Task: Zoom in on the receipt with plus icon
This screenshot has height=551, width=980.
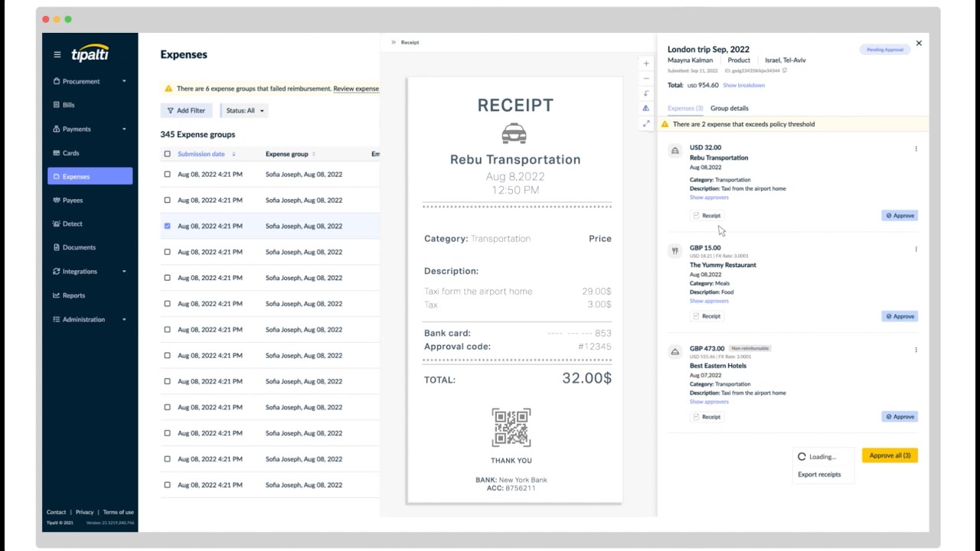Action: (646, 64)
